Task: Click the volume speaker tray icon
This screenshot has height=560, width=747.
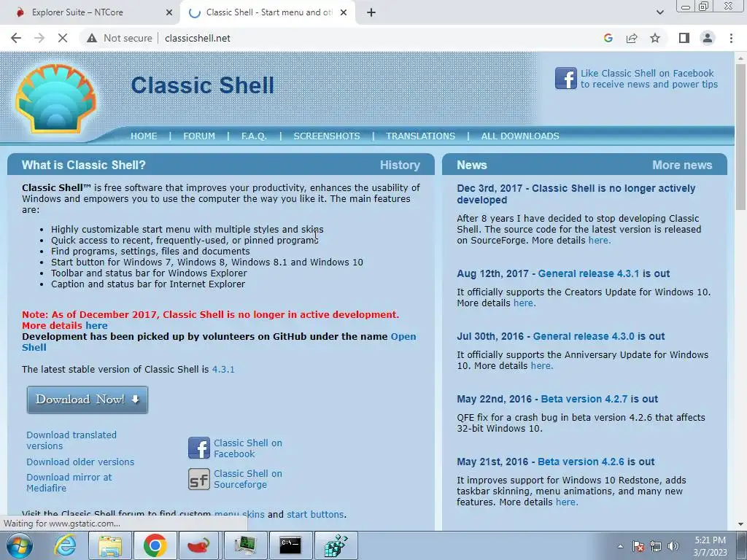Action: pos(673,546)
